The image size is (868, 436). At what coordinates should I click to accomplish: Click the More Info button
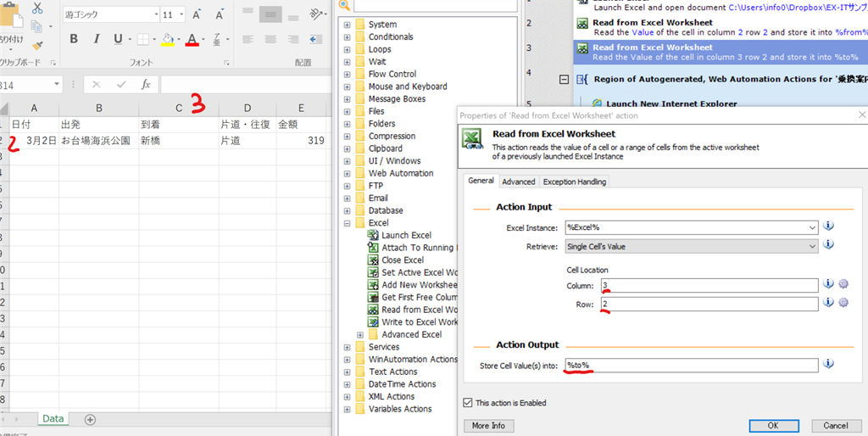(488, 426)
